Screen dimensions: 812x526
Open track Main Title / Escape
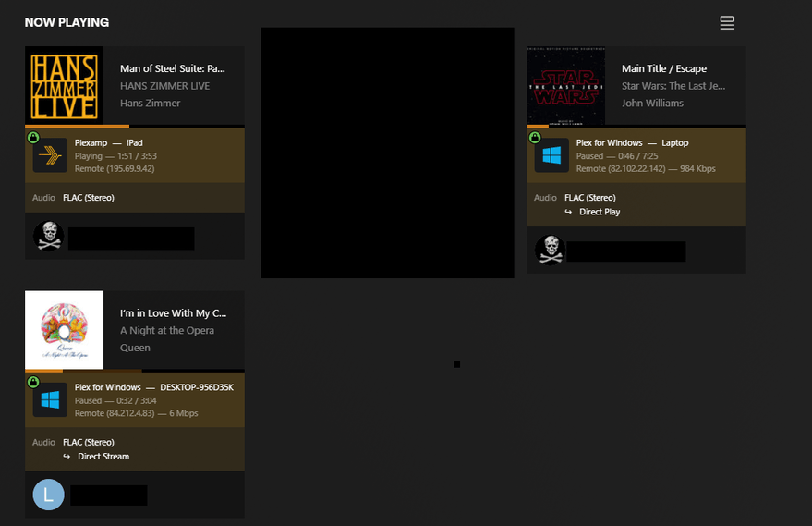point(664,68)
